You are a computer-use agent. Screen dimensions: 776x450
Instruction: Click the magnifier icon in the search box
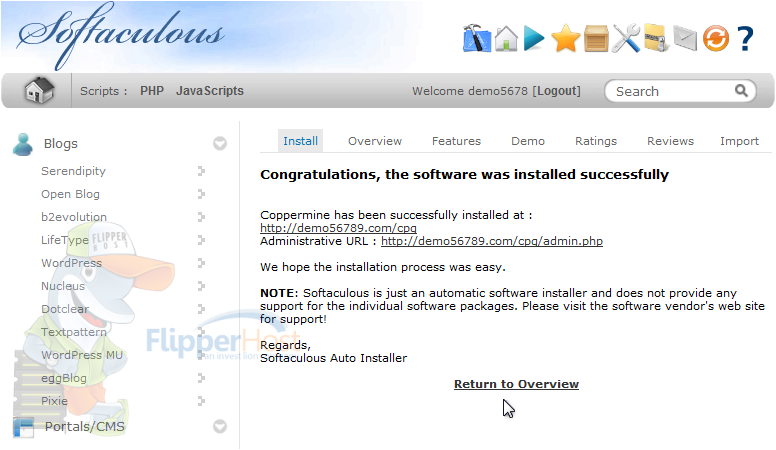pos(741,91)
